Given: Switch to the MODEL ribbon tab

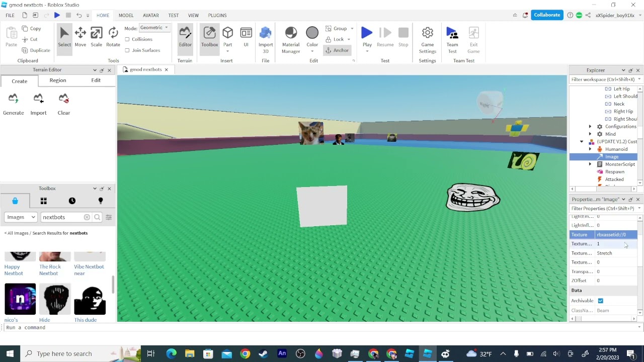Looking at the screenshot, I should tap(126, 15).
